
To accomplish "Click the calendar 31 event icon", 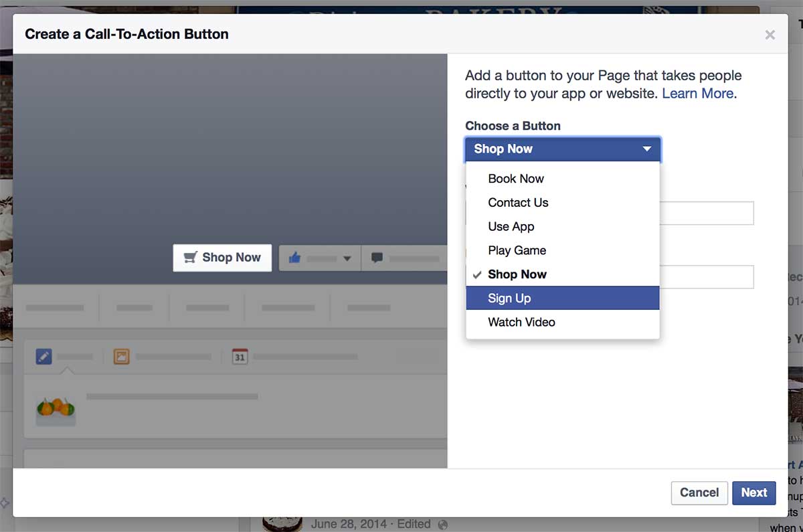I will pos(240,357).
